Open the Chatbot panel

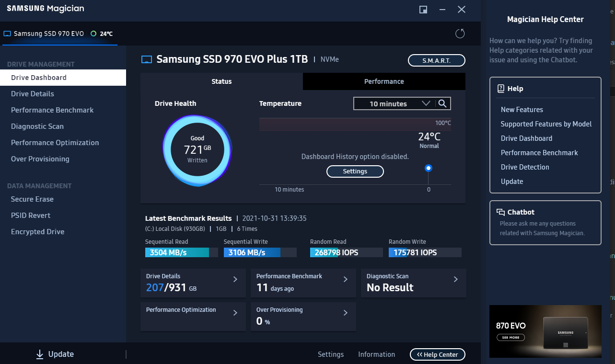[545, 223]
